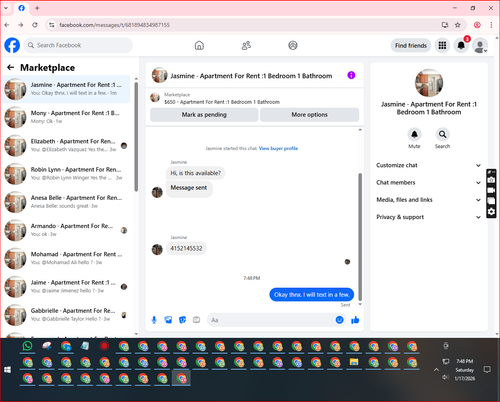Image resolution: width=500 pixels, height=402 pixels.
Task: Open the Windows notification center icon
Action: [487, 369]
